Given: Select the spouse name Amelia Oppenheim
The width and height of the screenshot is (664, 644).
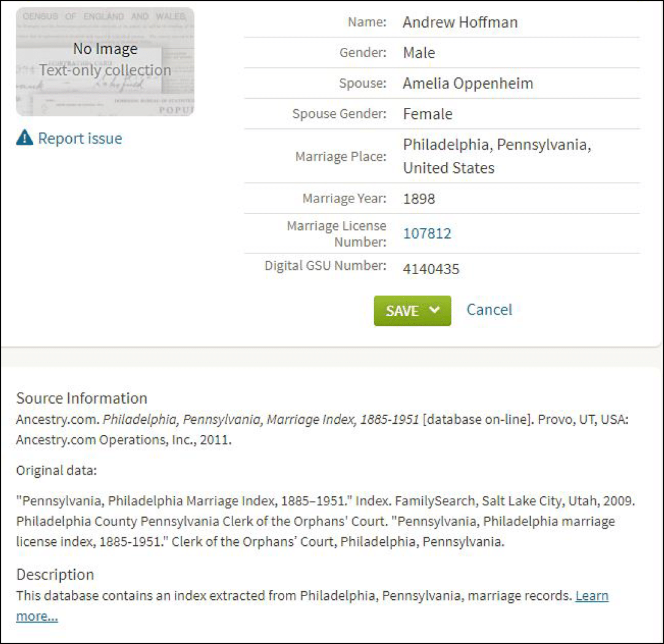Looking at the screenshot, I should (468, 83).
